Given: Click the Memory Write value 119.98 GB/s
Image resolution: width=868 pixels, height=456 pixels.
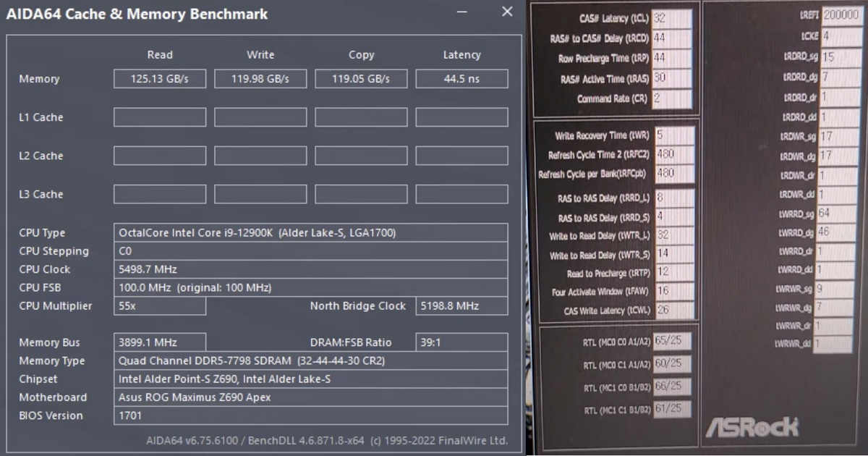Looking at the screenshot, I should 260,79.
